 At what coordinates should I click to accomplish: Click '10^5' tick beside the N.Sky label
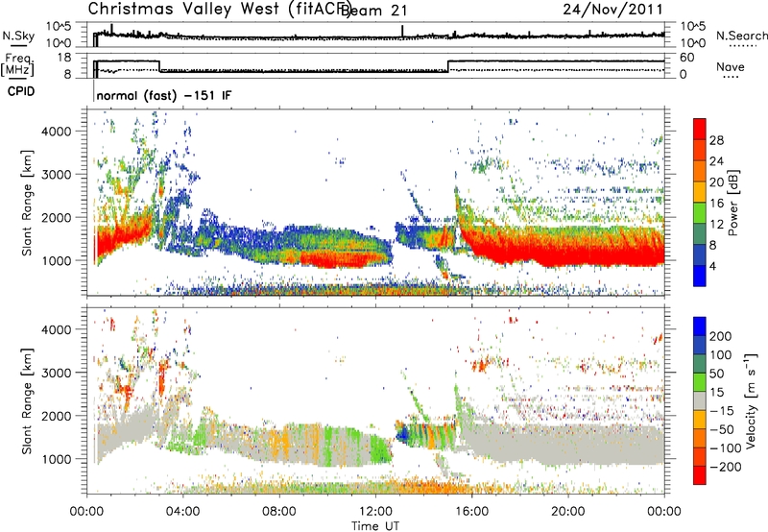59,27
